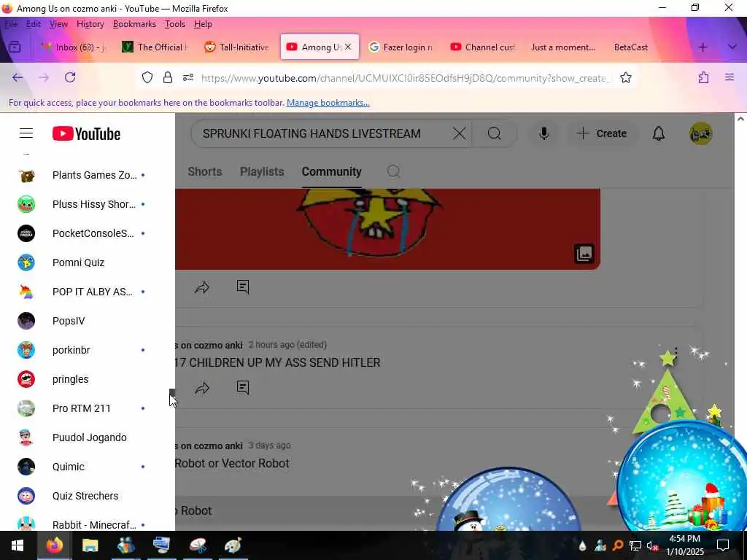Switch to The Official tab

point(155,47)
